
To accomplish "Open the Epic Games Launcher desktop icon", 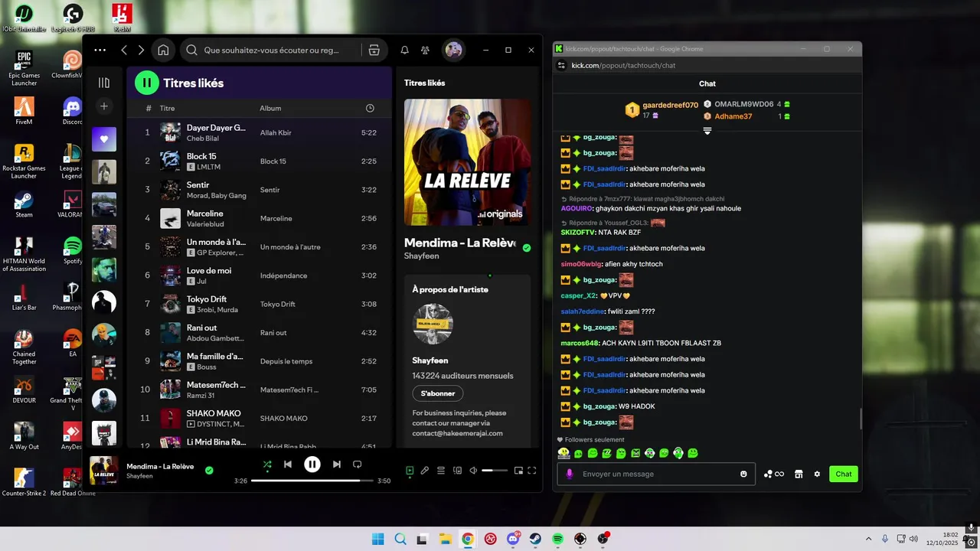I will tap(24, 69).
